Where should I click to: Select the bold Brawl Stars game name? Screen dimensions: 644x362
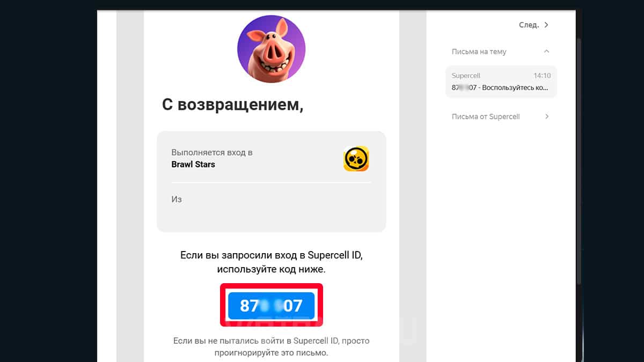(193, 165)
